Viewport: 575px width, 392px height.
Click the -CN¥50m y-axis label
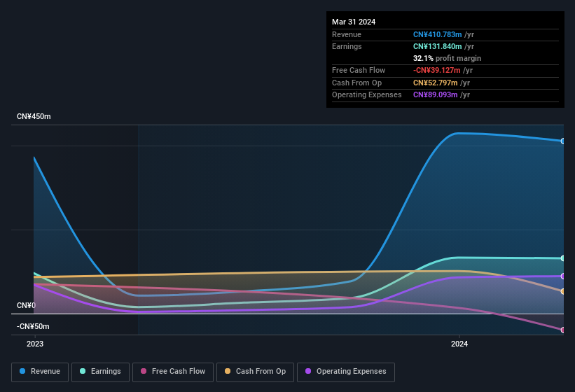[33, 326]
